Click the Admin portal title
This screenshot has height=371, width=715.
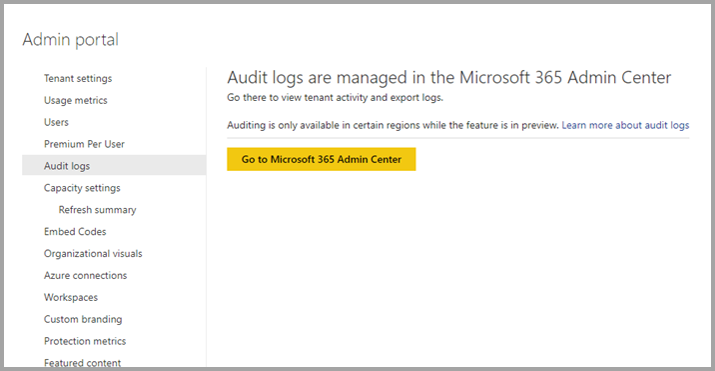pyautogui.click(x=71, y=40)
